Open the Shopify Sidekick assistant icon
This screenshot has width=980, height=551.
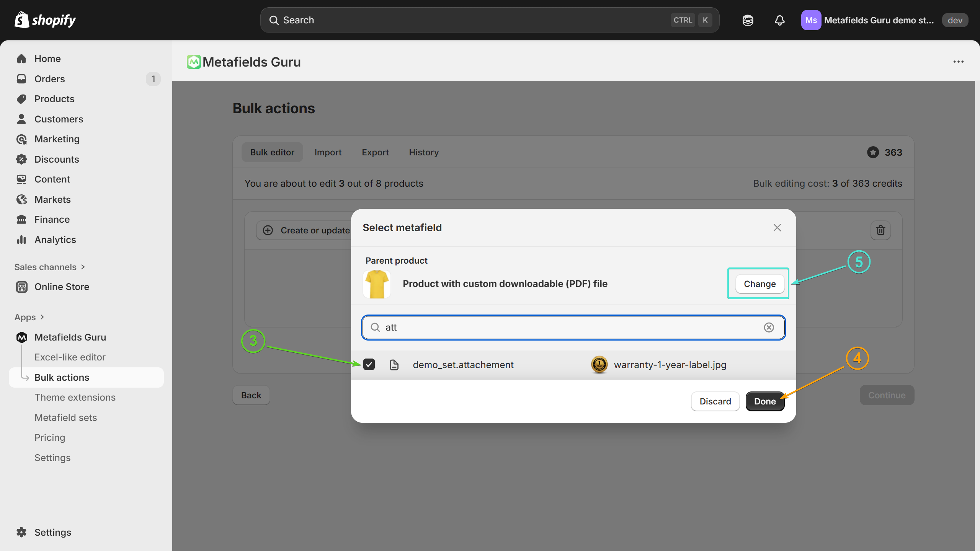tap(748, 20)
